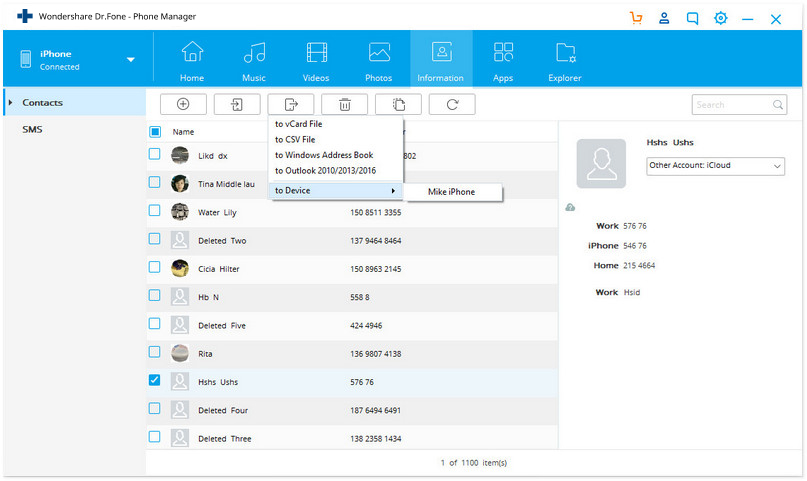Click Rita's profile photo
The height and width of the screenshot is (481, 807).
tap(180, 353)
